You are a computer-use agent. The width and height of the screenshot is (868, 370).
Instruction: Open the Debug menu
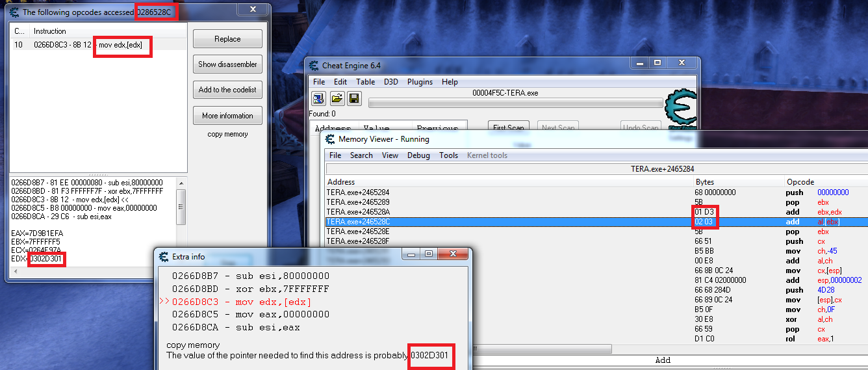pos(418,155)
